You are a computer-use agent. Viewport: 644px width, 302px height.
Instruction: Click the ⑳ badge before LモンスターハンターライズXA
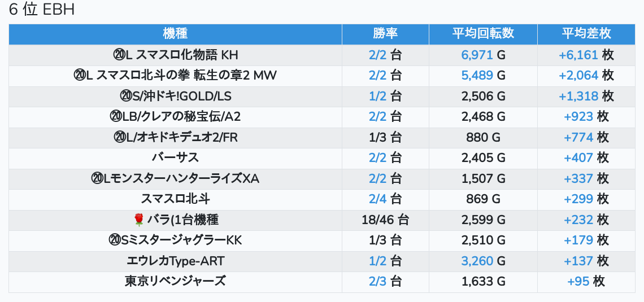[x=97, y=178]
